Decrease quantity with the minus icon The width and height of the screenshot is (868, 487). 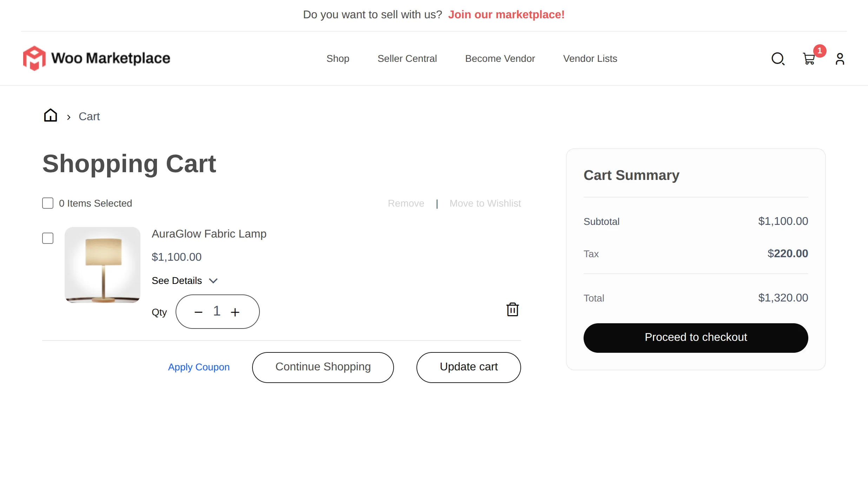pyautogui.click(x=198, y=311)
